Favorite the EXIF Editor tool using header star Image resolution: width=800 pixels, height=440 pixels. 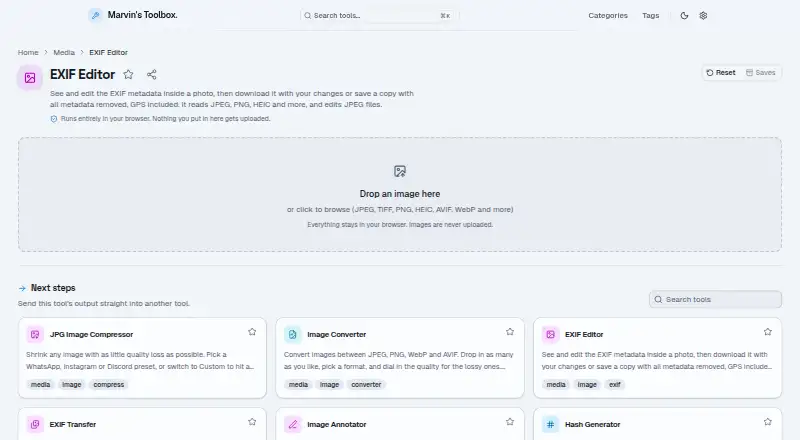[129, 75]
